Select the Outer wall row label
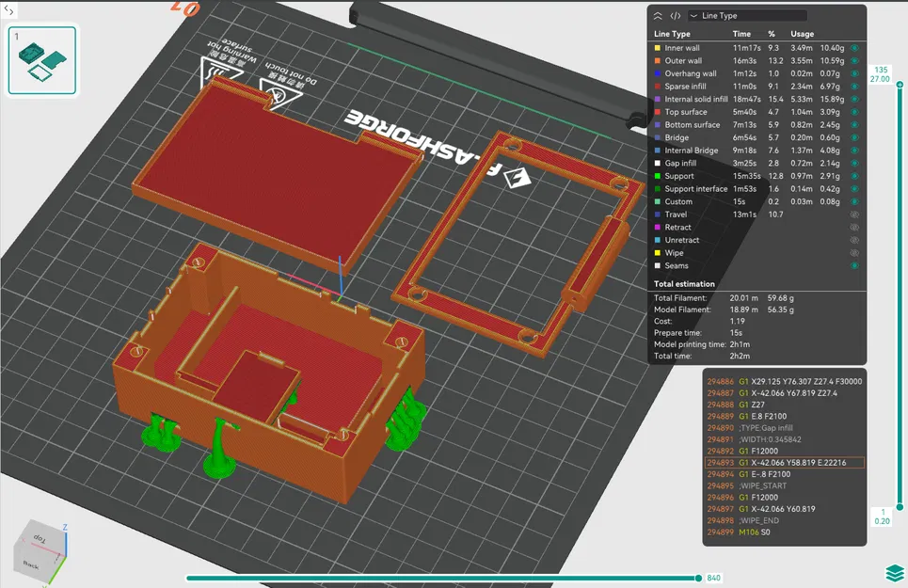Image resolution: width=908 pixels, height=588 pixels. 683,61
